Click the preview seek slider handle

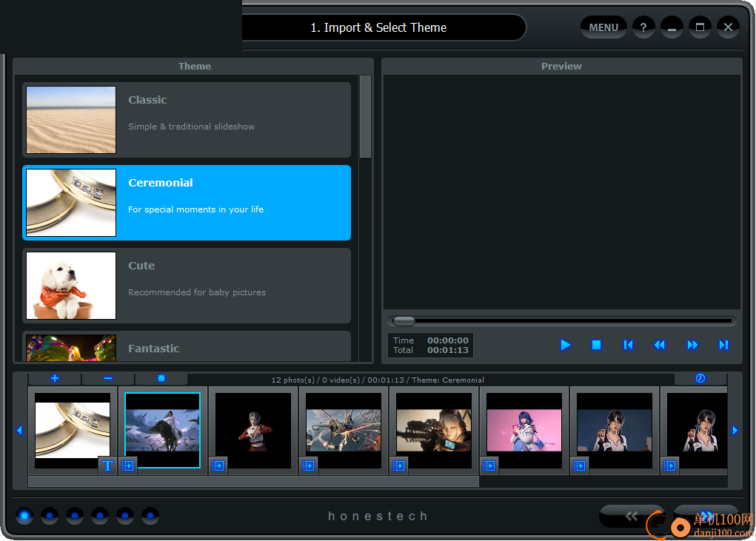(404, 321)
